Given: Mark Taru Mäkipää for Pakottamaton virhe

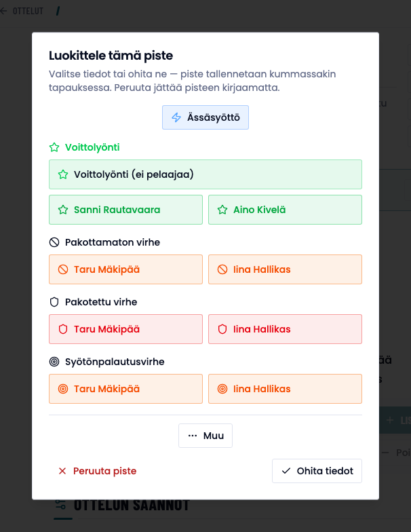Looking at the screenshot, I should click(x=126, y=269).
